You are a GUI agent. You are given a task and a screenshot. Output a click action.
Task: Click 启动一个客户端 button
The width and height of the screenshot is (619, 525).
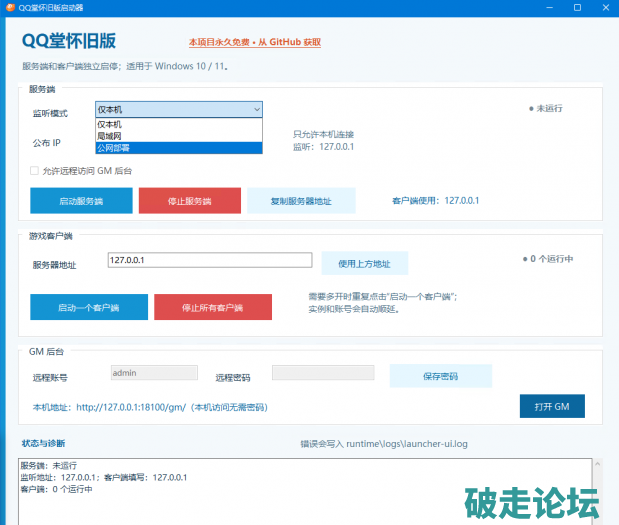tap(89, 307)
